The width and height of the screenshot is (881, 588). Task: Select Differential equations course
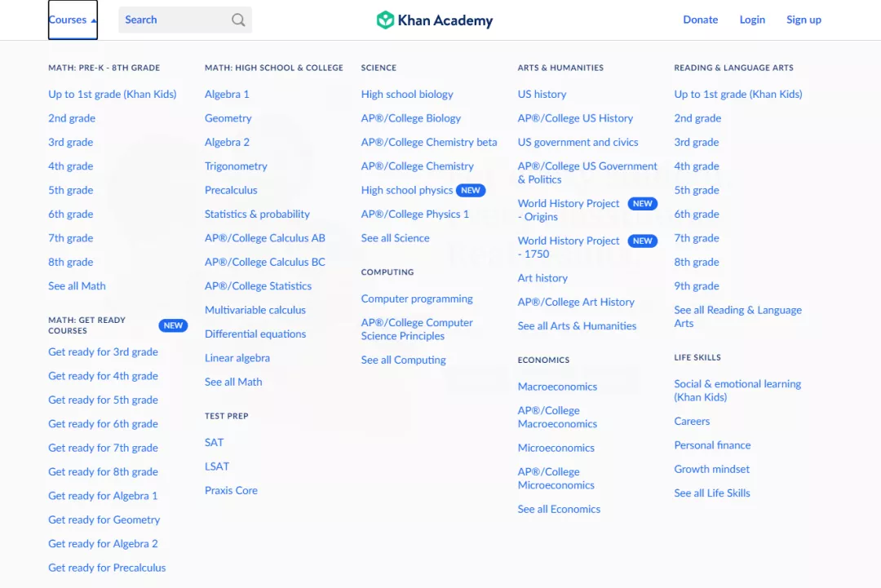click(255, 334)
